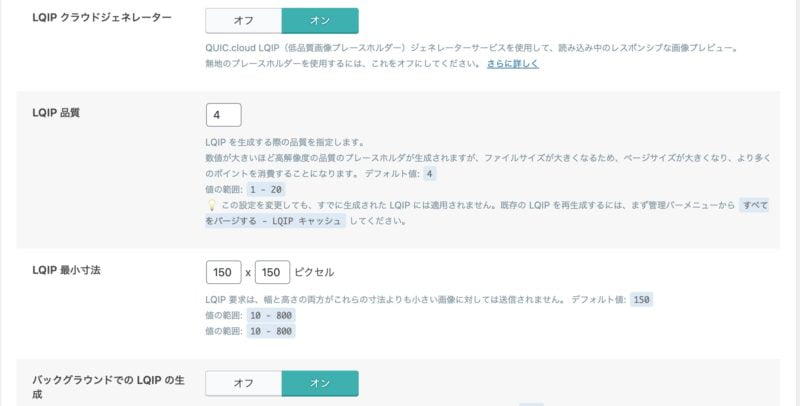Focus the LQIP 品質 value field

[x=223, y=114]
